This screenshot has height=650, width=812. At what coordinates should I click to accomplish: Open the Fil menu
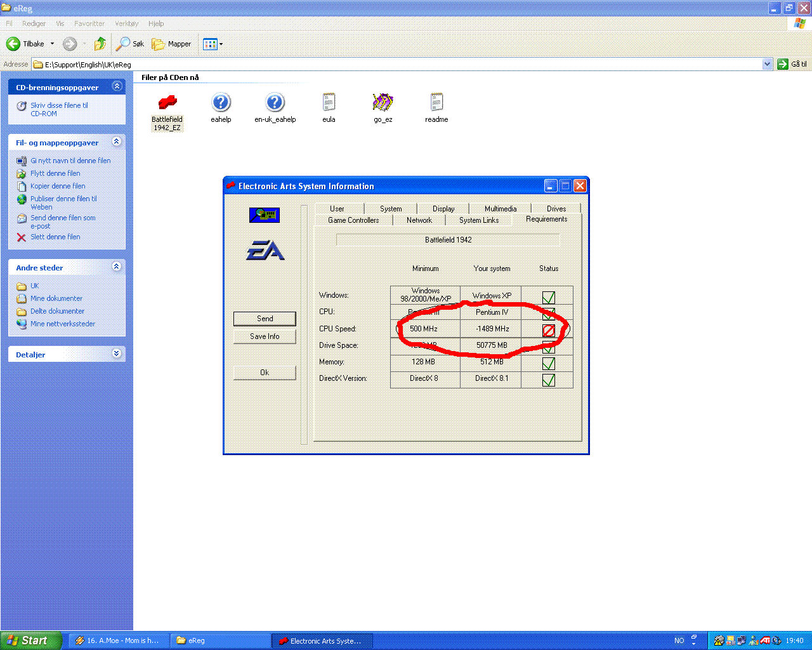click(9, 23)
